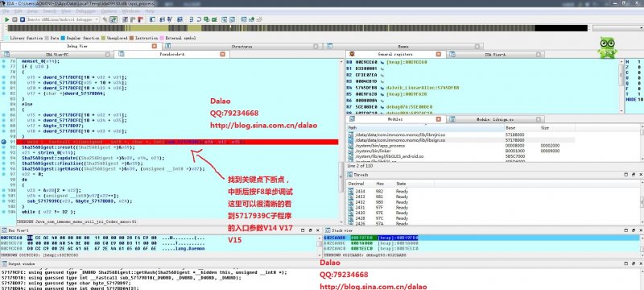Select pseudocode line 96 Sha256Digest::getHash
644x290 pixels.
113,168
